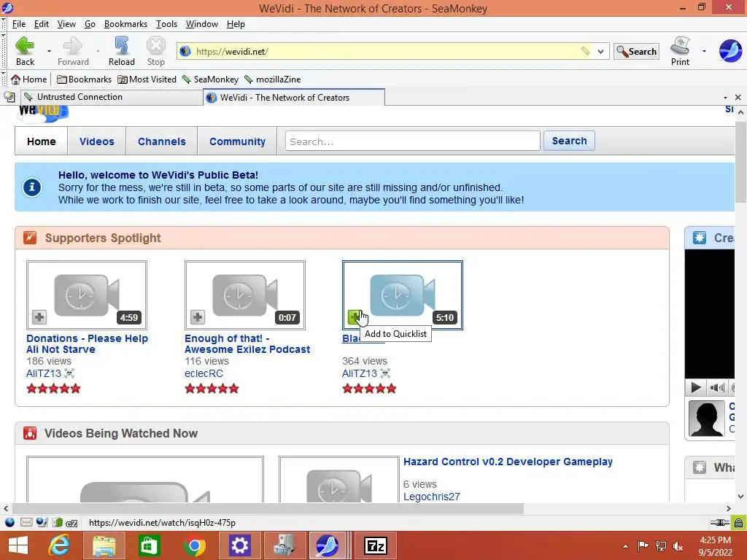747x560 pixels.
Task: Click the user avatar silhouette in sidebar
Action: [x=706, y=419]
